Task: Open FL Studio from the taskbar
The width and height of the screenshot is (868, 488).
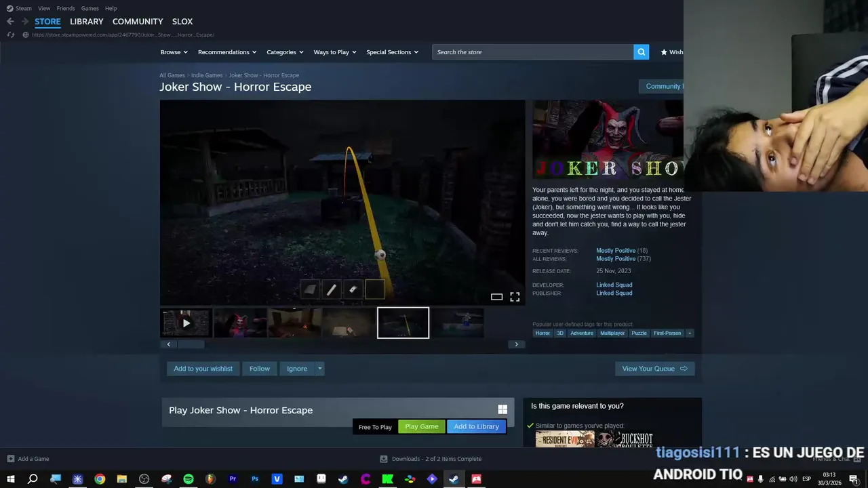Action: click(x=211, y=479)
